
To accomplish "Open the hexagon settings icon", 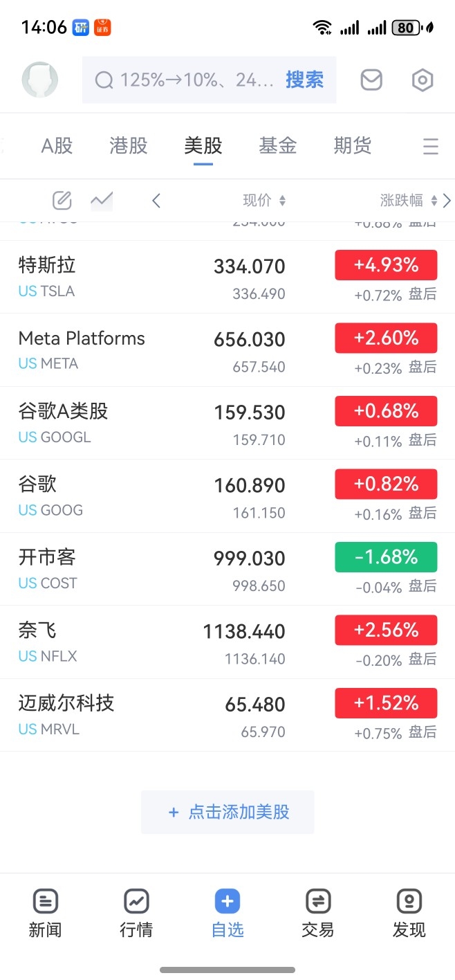I will click(x=423, y=80).
